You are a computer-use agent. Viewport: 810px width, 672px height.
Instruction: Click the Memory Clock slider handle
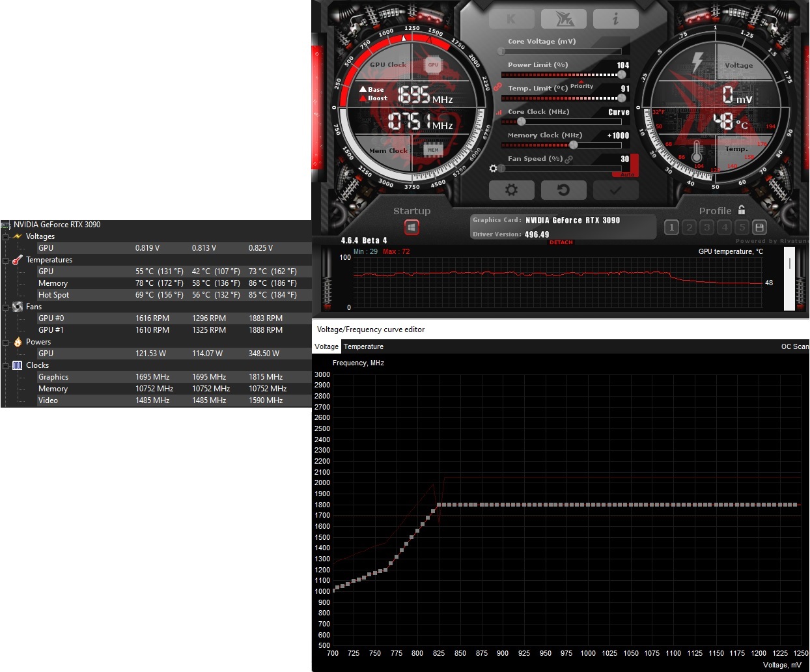[x=573, y=145]
